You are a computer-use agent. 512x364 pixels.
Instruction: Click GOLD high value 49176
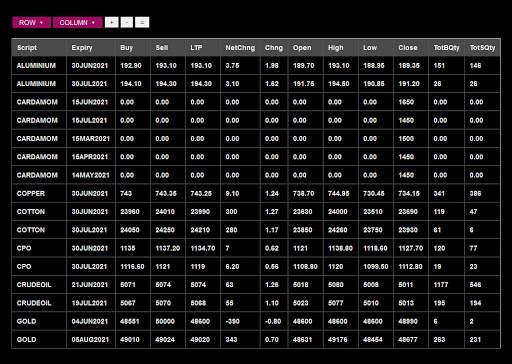click(x=338, y=340)
